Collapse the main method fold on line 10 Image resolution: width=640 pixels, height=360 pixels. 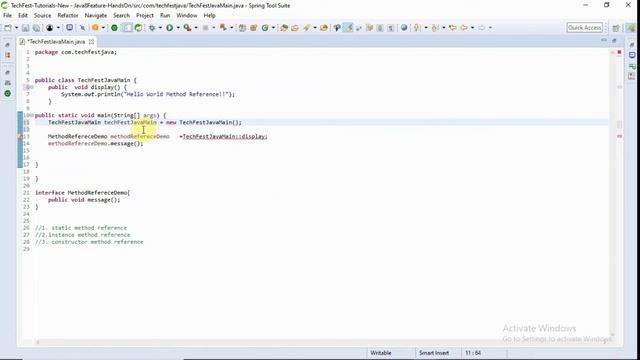(x=31, y=116)
